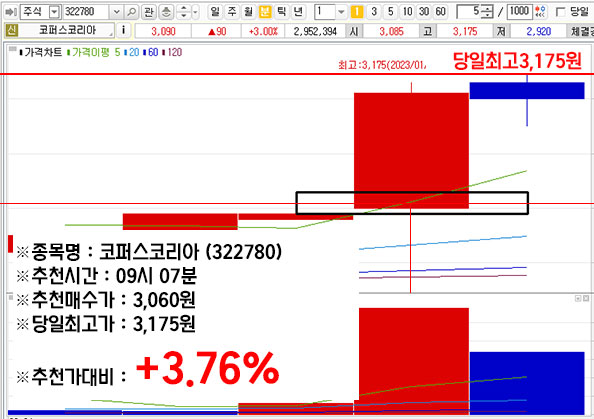
Task: Click the 신 badge beside 코퍼스코리아
Action: (11, 30)
